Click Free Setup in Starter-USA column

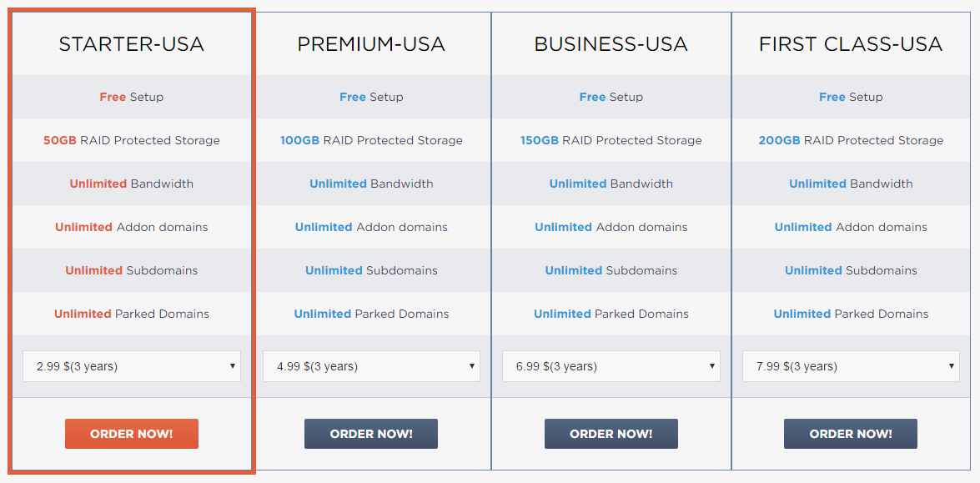click(x=131, y=97)
